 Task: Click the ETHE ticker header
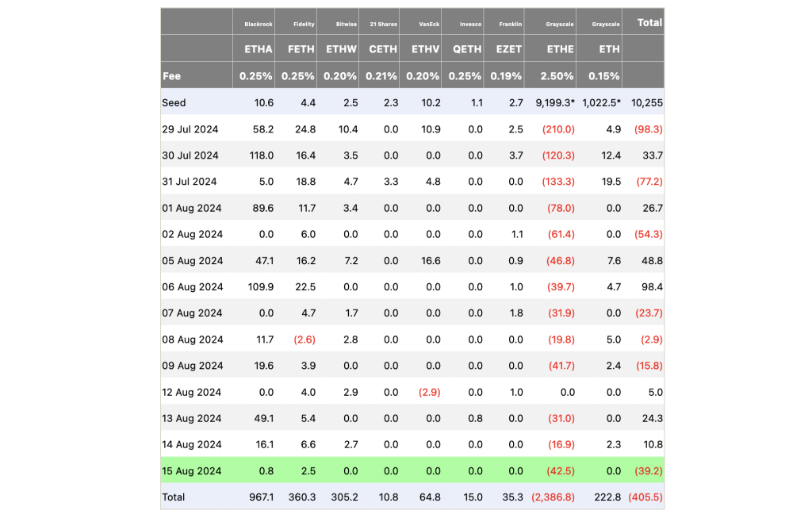(561, 49)
